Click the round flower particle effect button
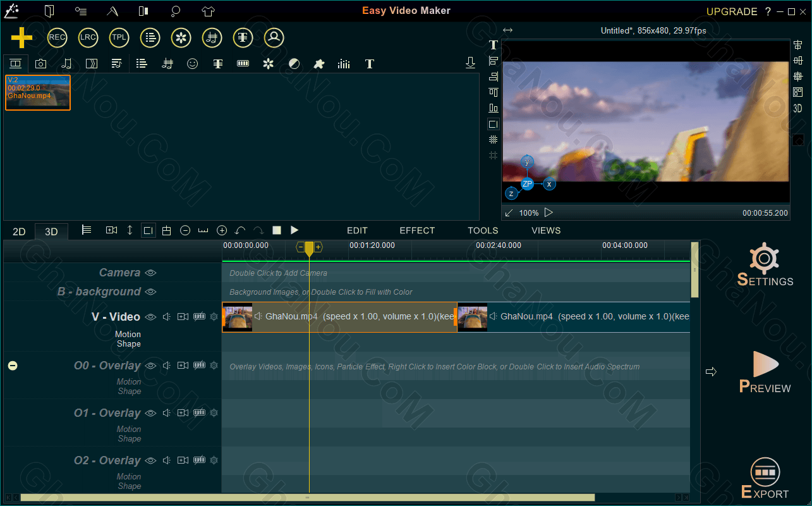This screenshot has height=506, width=812. [181, 38]
